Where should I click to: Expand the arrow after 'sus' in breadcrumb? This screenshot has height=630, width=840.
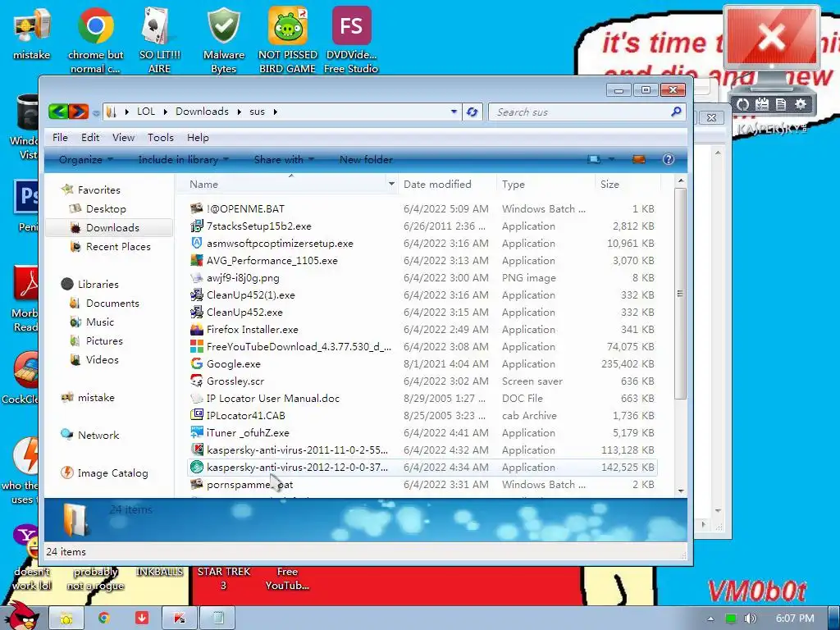[x=276, y=112]
